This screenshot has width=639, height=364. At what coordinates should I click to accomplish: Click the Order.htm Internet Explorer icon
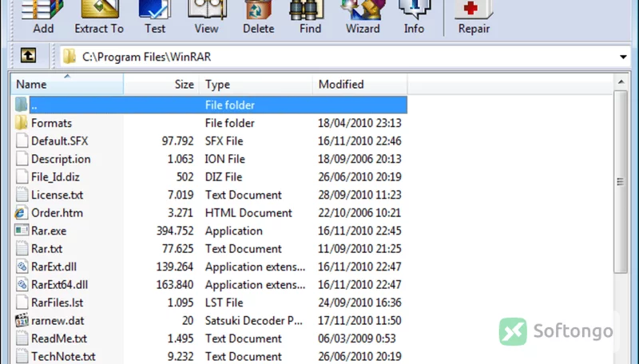tap(22, 212)
